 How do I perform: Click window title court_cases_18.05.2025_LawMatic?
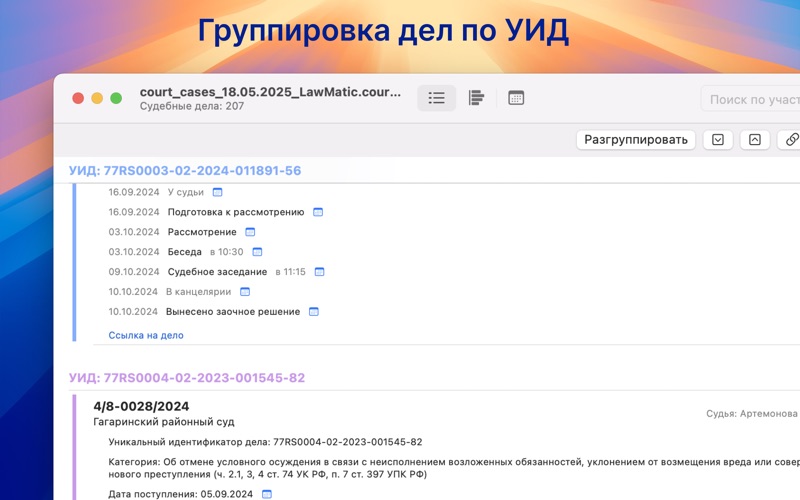(270, 92)
